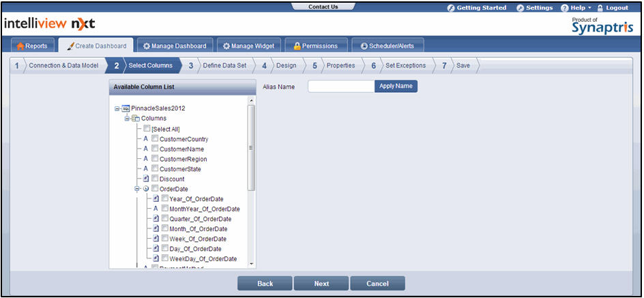Screen dimensions: 644x298
Task: Check the CustomerName column checkbox
Action: (155, 148)
